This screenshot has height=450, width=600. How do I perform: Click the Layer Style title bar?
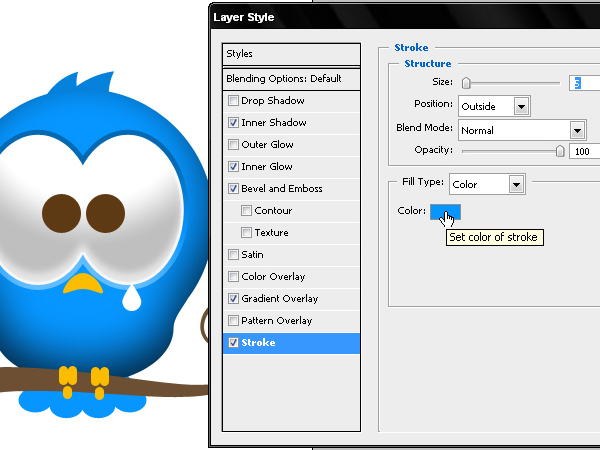click(x=406, y=17)
